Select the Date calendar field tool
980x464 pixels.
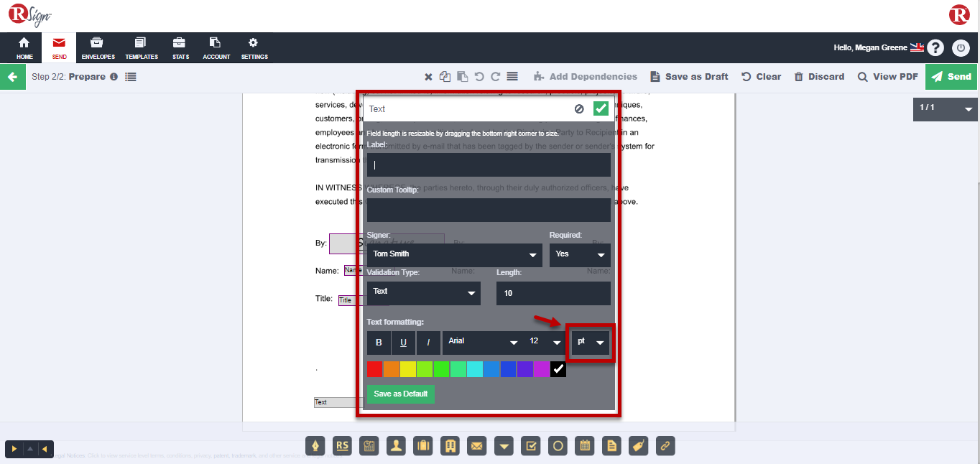pyautogui.click(x=586, y=446)
